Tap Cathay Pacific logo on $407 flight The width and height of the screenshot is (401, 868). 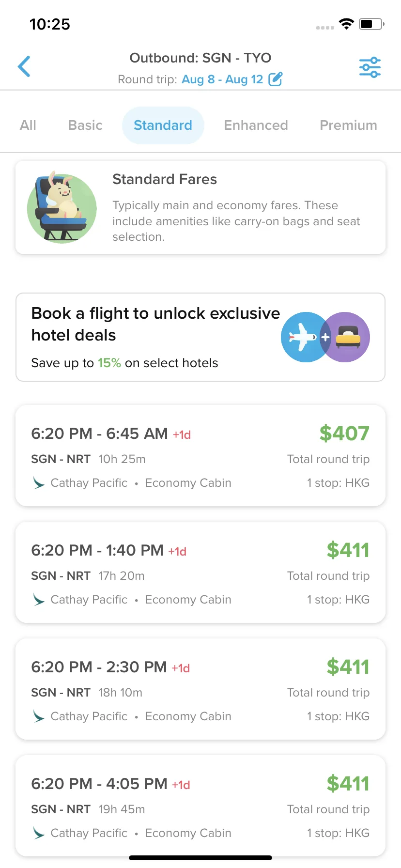38,483
